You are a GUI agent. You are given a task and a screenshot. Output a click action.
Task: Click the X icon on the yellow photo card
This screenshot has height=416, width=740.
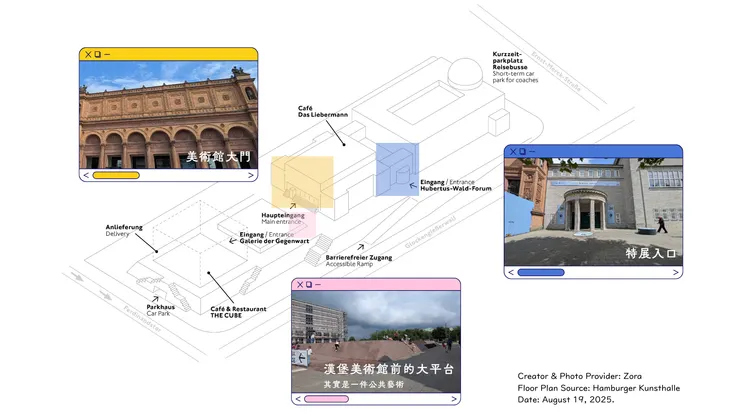88,55
